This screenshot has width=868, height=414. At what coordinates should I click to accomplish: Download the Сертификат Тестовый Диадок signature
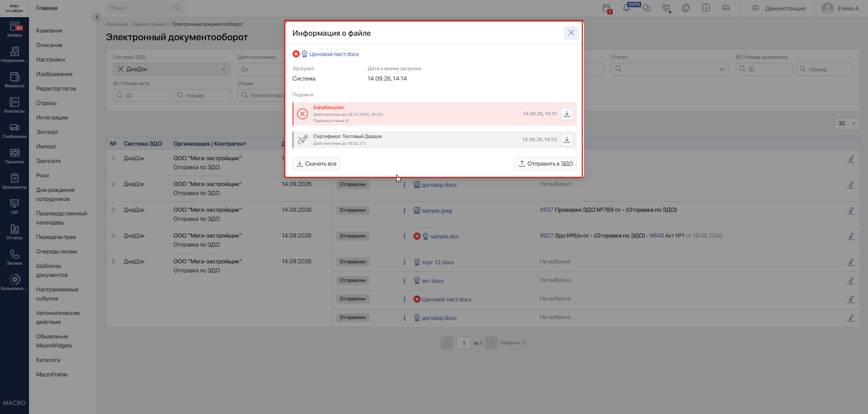pos(566,140)
